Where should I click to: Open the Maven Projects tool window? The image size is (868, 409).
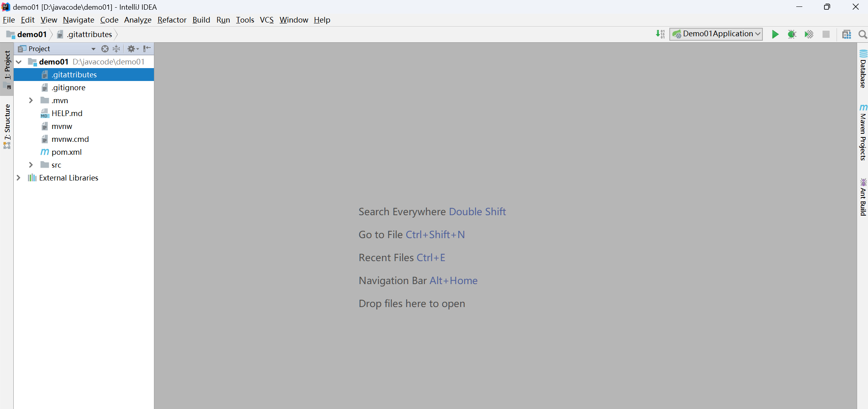pos(863,132)
